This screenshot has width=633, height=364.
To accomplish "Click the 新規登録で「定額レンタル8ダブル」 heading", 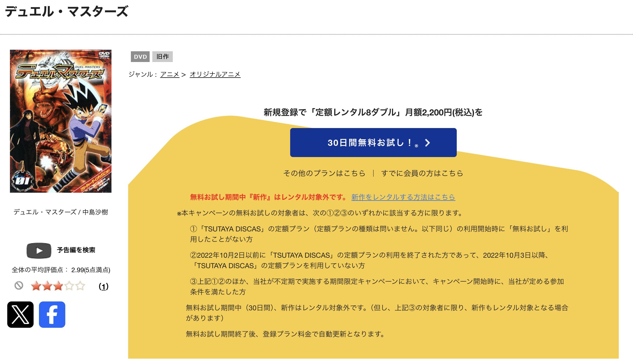I will coord(373,112).
